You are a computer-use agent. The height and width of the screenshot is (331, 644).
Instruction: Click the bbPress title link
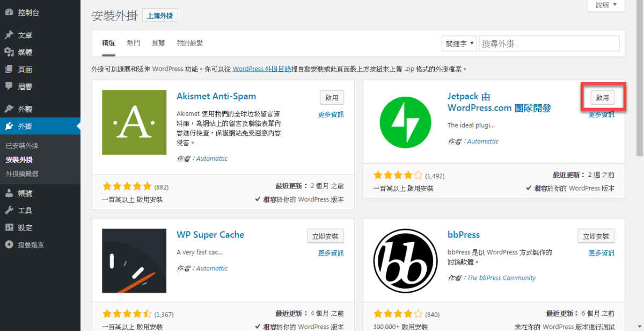click(464, 235)
